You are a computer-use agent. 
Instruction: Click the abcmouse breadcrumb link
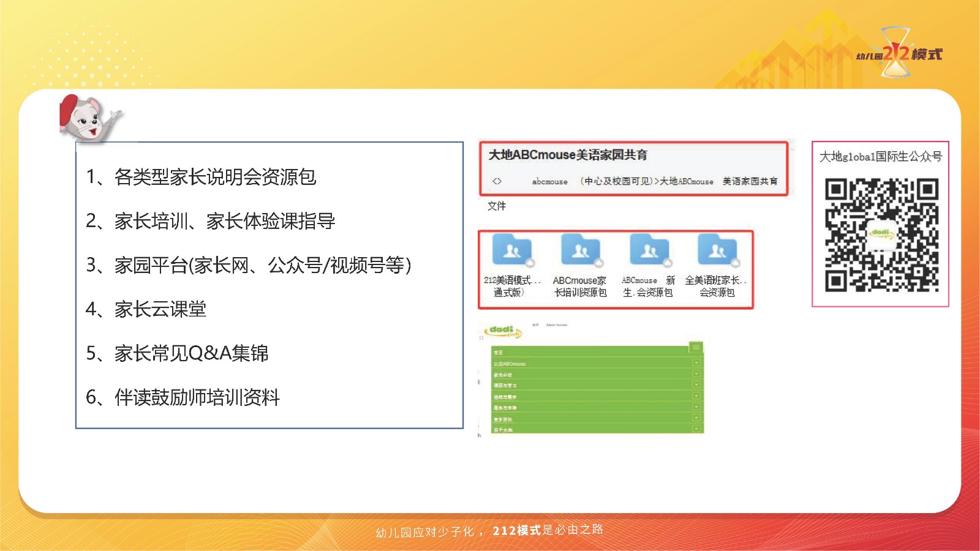point(549,182)
